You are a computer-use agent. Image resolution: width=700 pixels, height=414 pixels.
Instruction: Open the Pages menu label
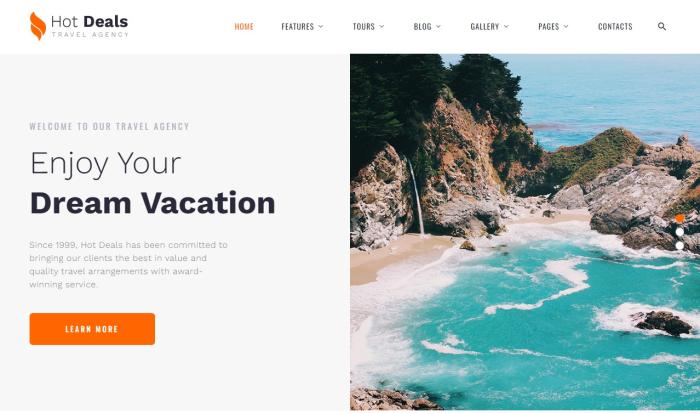tap(549, 26)
